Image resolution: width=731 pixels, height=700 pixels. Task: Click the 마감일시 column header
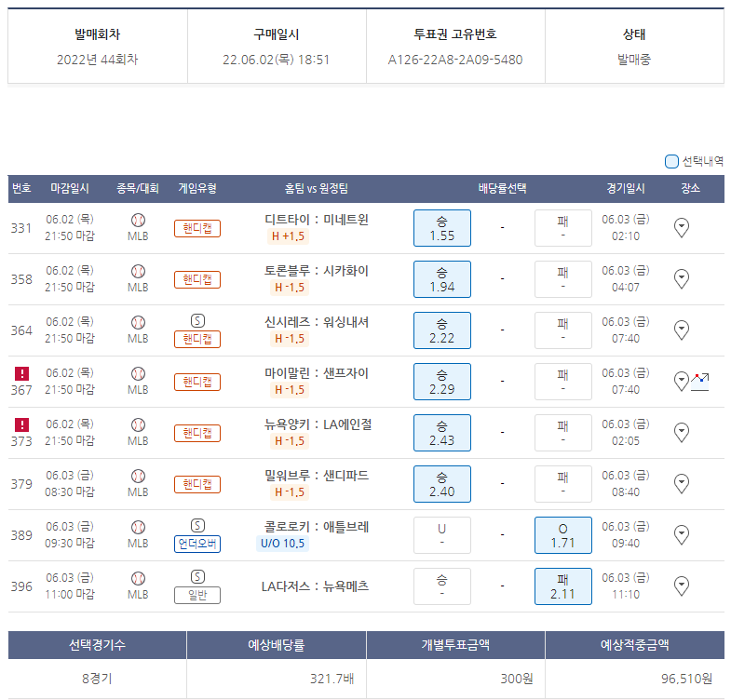point(70,188)
